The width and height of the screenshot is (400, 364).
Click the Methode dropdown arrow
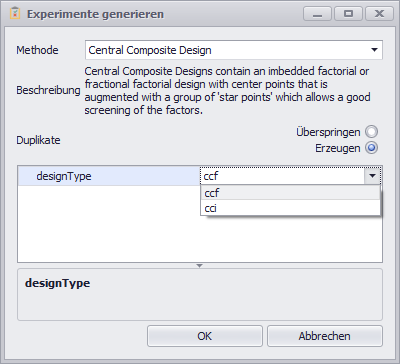(374, 50)
